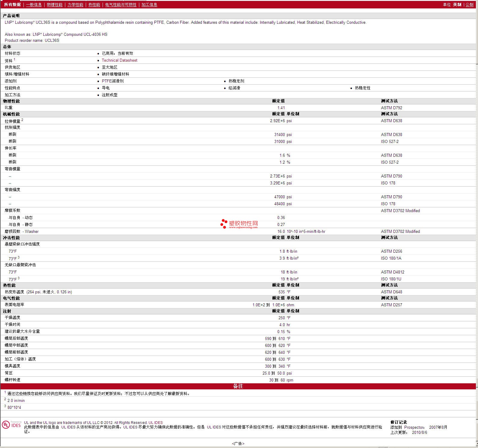
Task: Click the 备注 section header bar
Action: 238,386
